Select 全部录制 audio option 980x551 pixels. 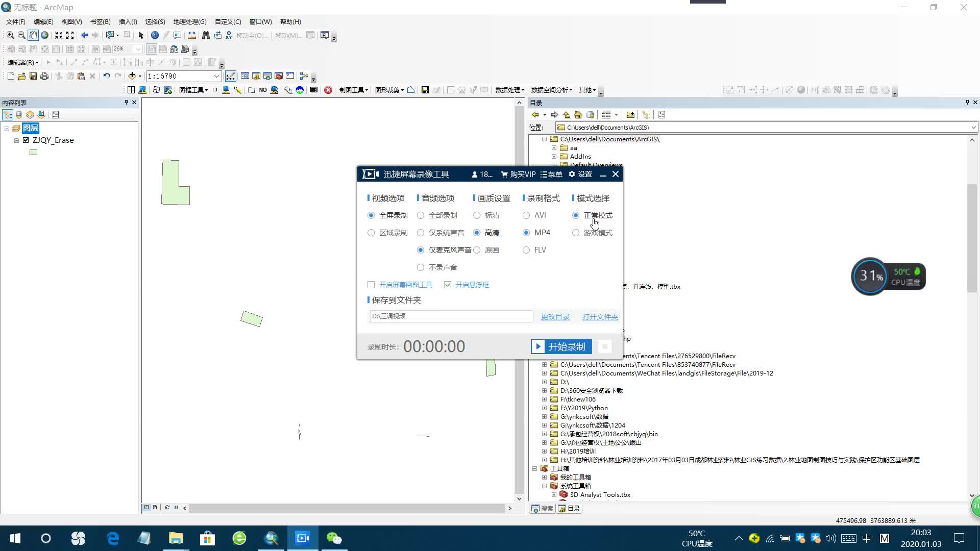[x=421, y=215]
